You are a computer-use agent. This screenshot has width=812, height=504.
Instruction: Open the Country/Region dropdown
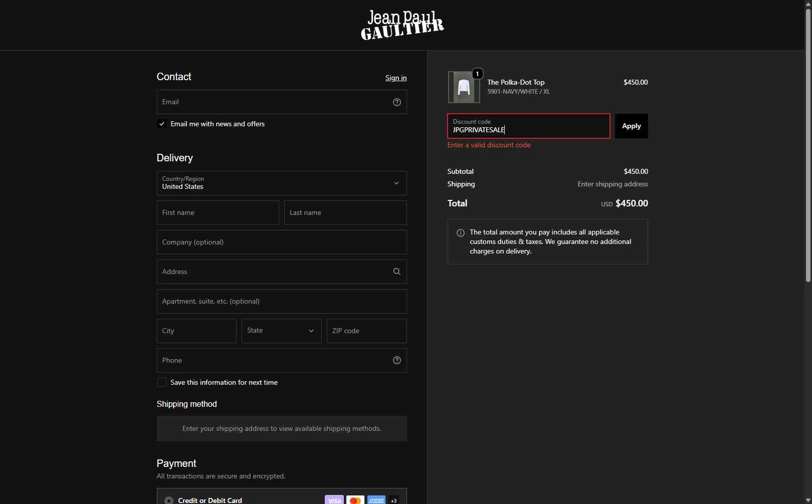[282, 183]
